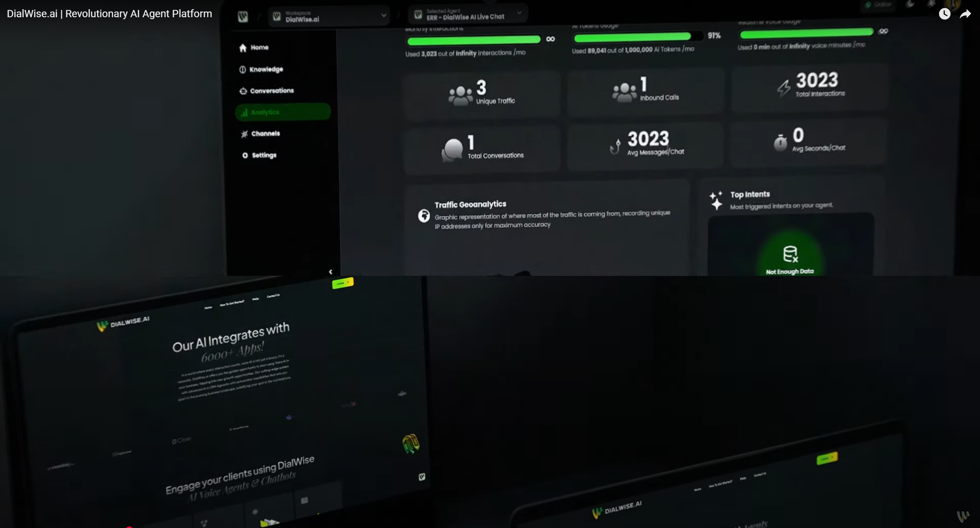The height and width of the screenshot is (528, 980).
Task: Click the database icon above Not Enough Data
Action: pos(791,254)
